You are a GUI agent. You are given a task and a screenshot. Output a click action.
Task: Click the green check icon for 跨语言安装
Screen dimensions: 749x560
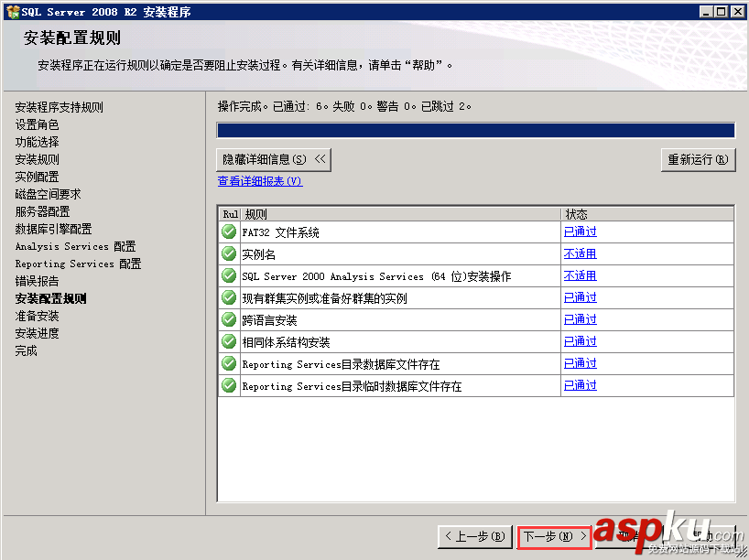pos(229,319)
